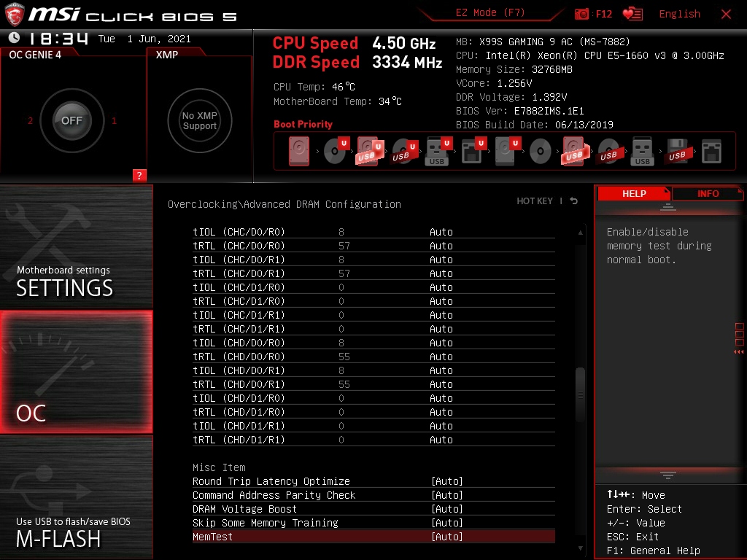Click the Boot Priority heading

tap(303, 124)
